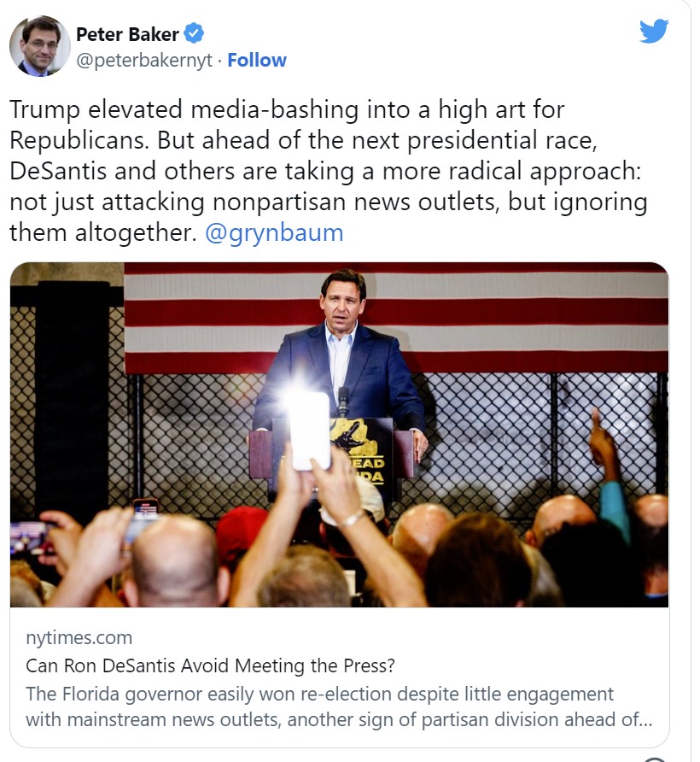Open headline 'Can Ron DeSantis Avoid Meeting the Press?'
700x762 pixels.
click(x=210, y=665)
